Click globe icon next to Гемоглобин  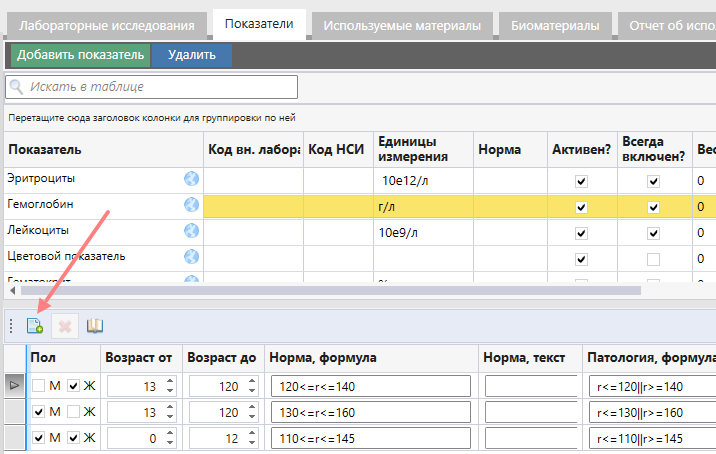coord(191,205)
